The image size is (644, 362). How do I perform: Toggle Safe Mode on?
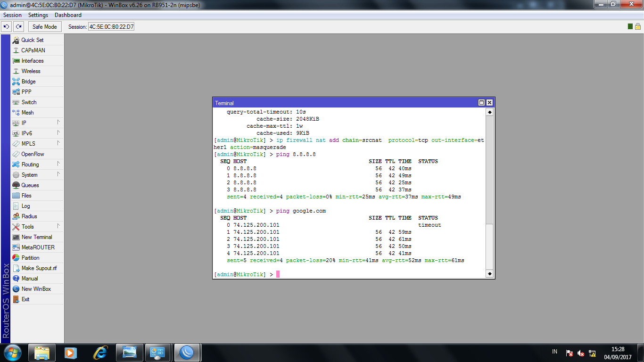(44, 27)
